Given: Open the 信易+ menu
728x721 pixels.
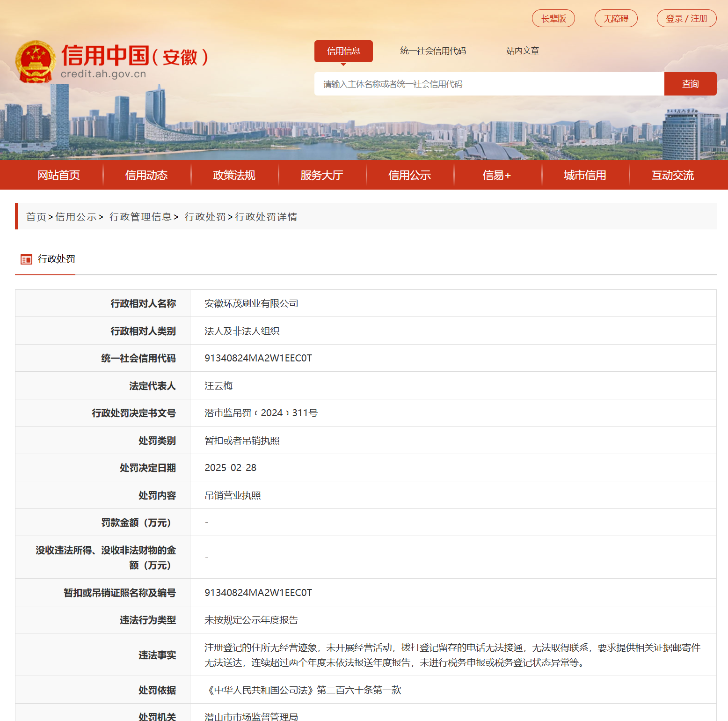Looking at the screenshot, I should click(497, 175).
